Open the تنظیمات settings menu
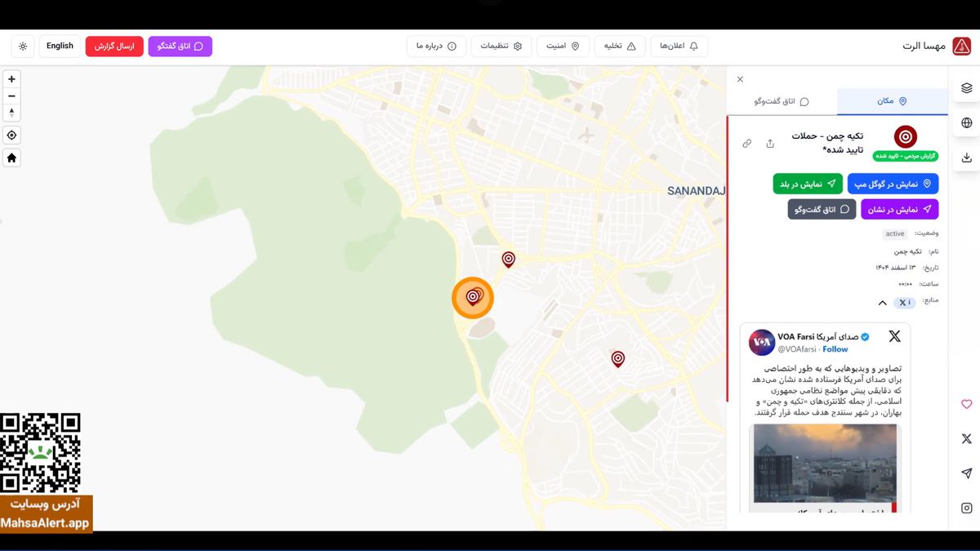 (x=501, y=47)
